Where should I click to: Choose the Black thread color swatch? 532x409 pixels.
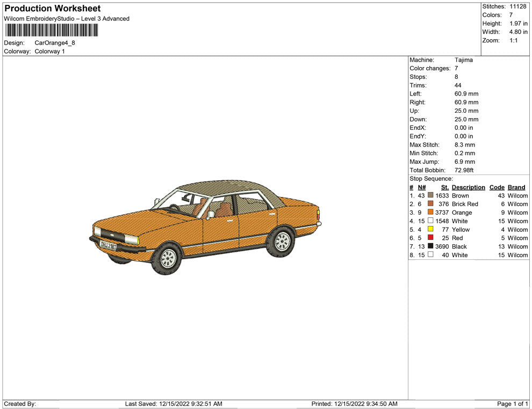coord(430,246)
